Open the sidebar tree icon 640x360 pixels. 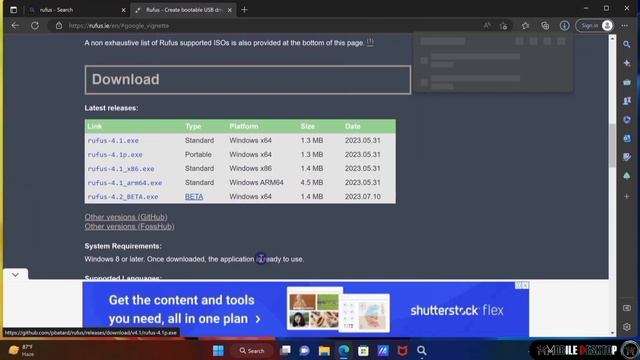click(627, 176)
